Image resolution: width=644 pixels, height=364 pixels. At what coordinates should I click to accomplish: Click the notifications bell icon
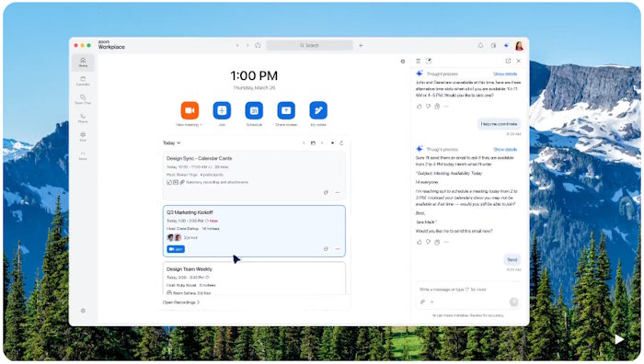[480, 46]
